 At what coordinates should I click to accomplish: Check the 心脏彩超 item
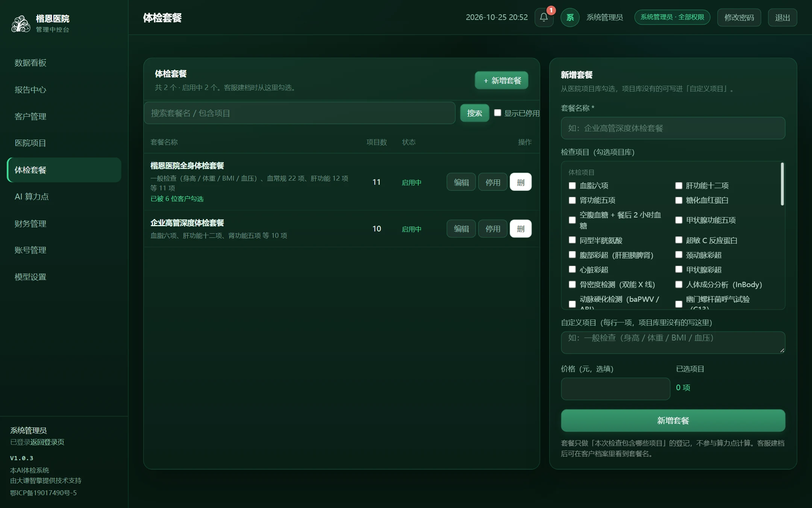point(572,269)
